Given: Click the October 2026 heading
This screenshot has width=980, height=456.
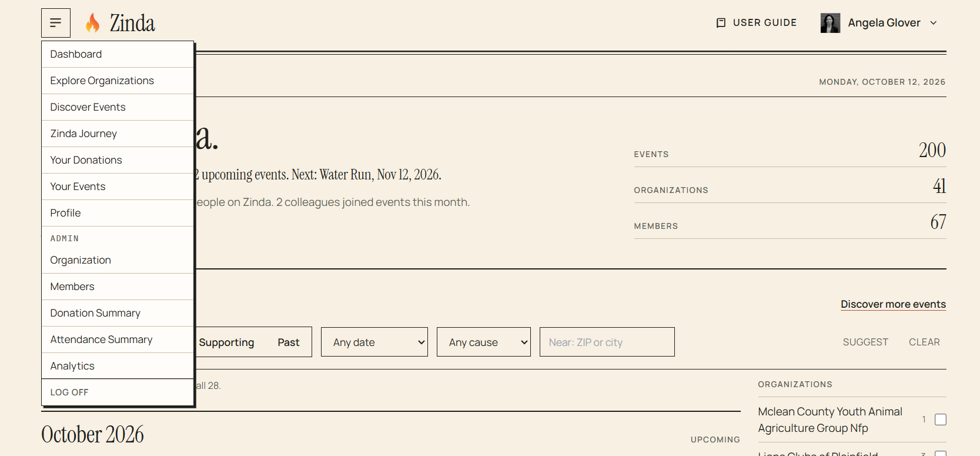Looking at the screenshot, I should click(92, 434).
